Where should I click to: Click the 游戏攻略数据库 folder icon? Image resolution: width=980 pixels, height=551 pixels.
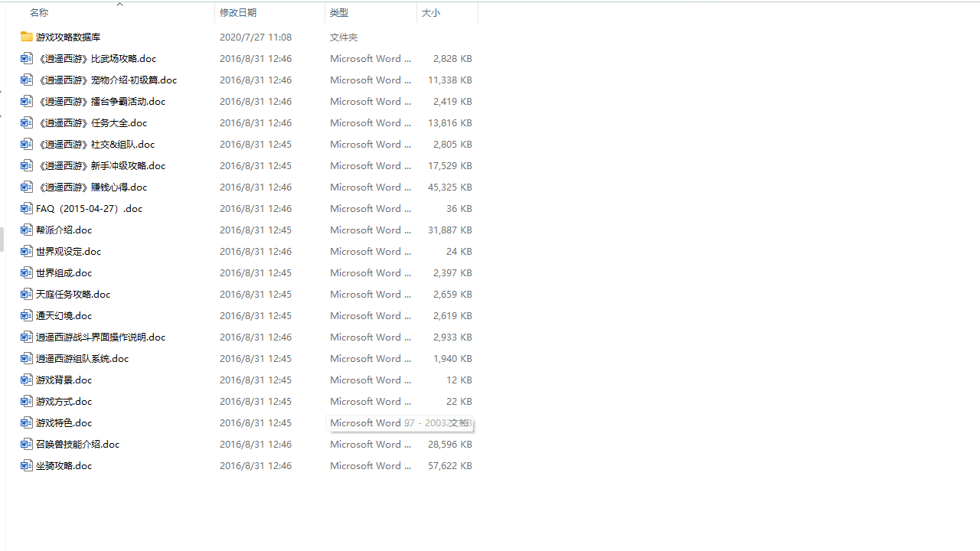27,37
